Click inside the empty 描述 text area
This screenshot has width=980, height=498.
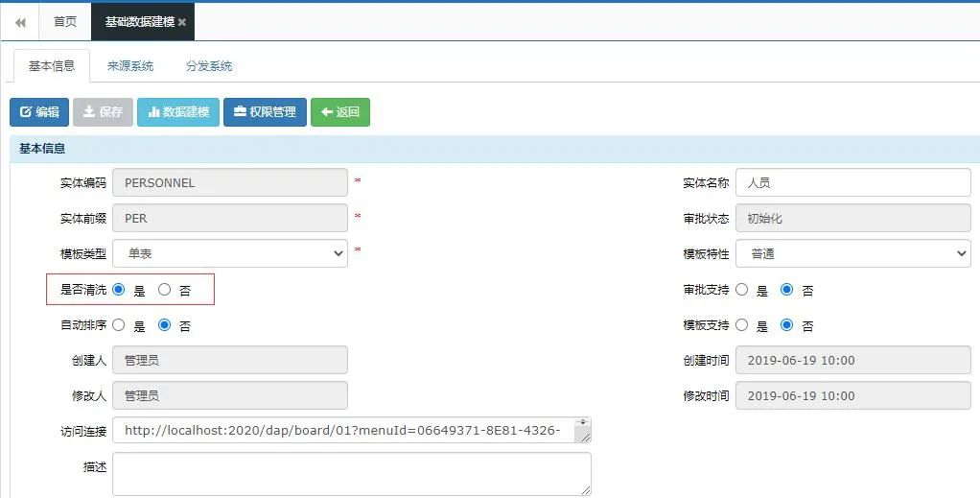[352, 474]
